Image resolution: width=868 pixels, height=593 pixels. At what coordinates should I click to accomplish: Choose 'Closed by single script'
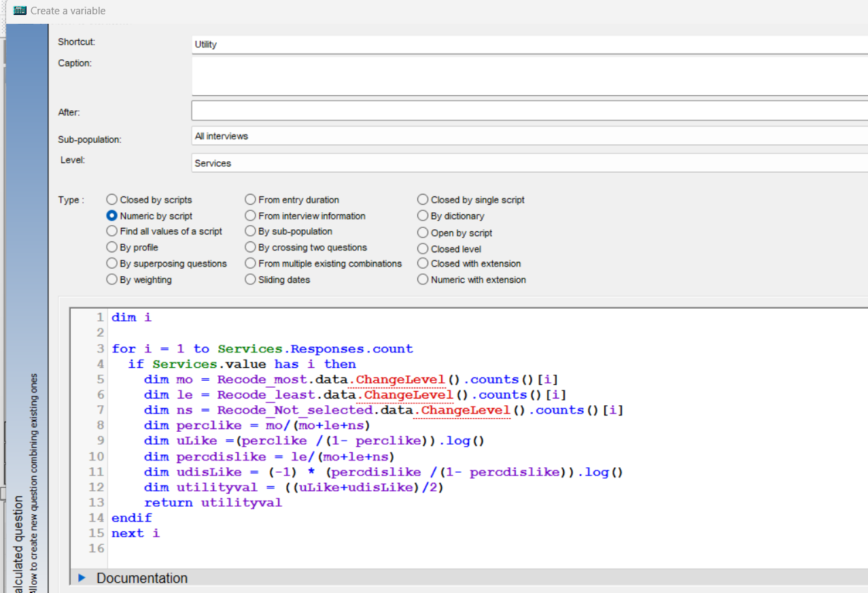(x=423, y=199)
